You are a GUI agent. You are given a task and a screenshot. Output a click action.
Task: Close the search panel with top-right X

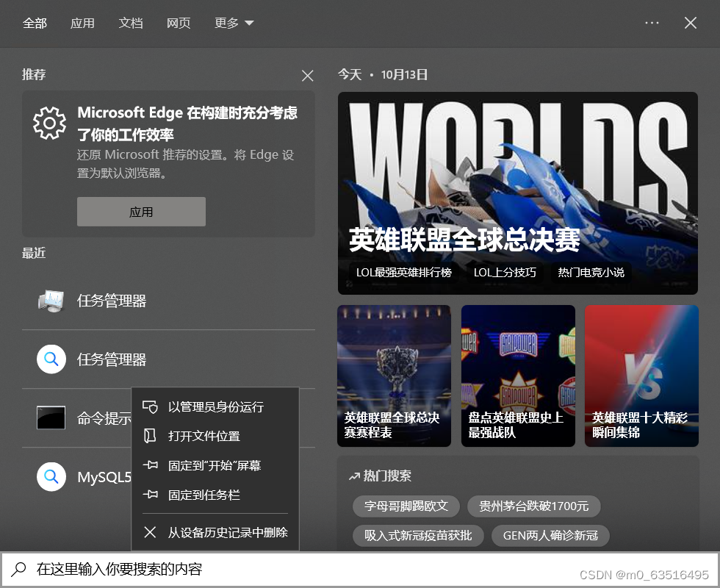[x=691, y=23]
